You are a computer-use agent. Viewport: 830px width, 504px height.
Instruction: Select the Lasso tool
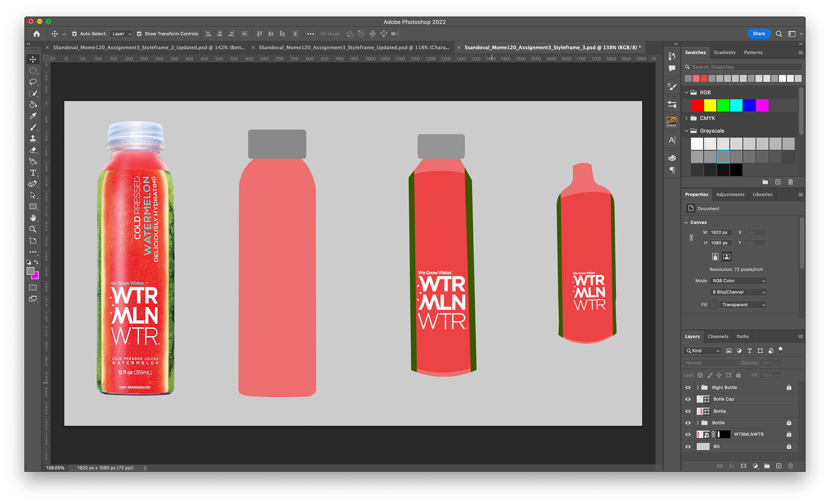[x=33, y=82]
